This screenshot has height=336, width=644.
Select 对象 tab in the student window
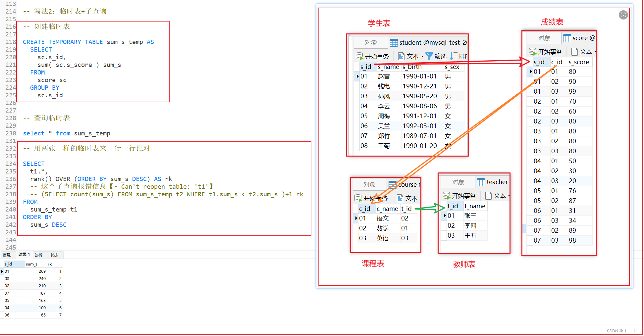point(371,43)
